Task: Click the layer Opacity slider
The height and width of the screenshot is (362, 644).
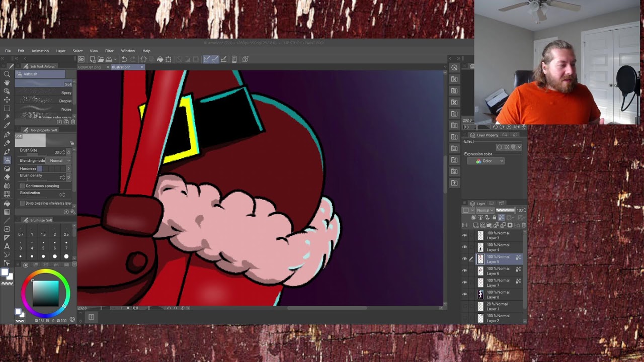Action: pos(506,210)
